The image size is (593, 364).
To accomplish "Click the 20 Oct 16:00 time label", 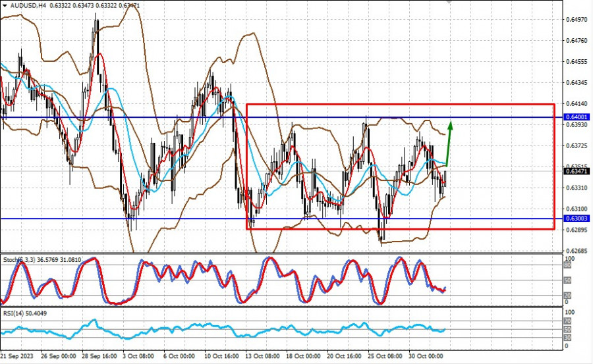I will coord(344,357).
